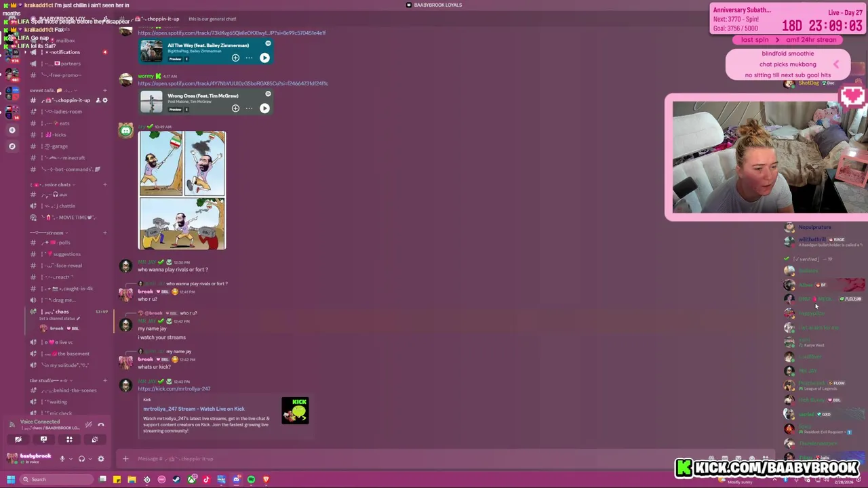
Task: Open Brave browser from taskbar
Action: (x=266, y=480)
